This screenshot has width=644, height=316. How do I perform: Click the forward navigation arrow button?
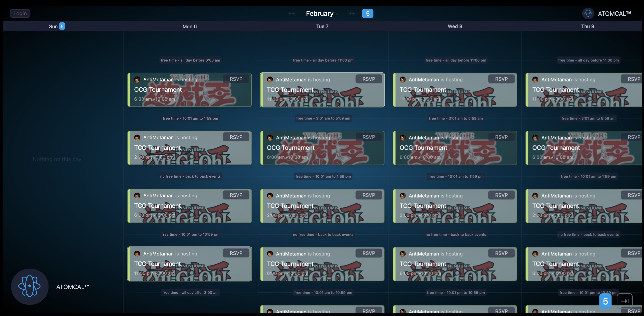[352, 13]
